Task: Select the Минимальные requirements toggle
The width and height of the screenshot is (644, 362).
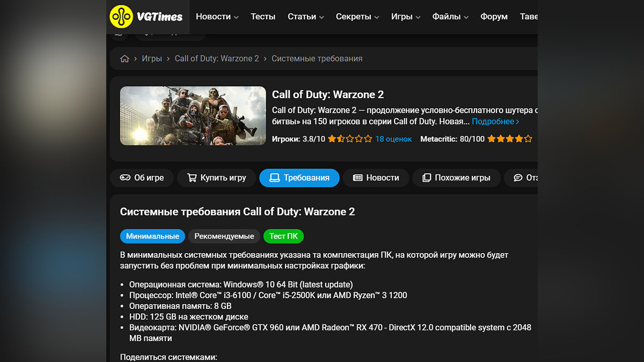Action: click(x=152, y=236)
